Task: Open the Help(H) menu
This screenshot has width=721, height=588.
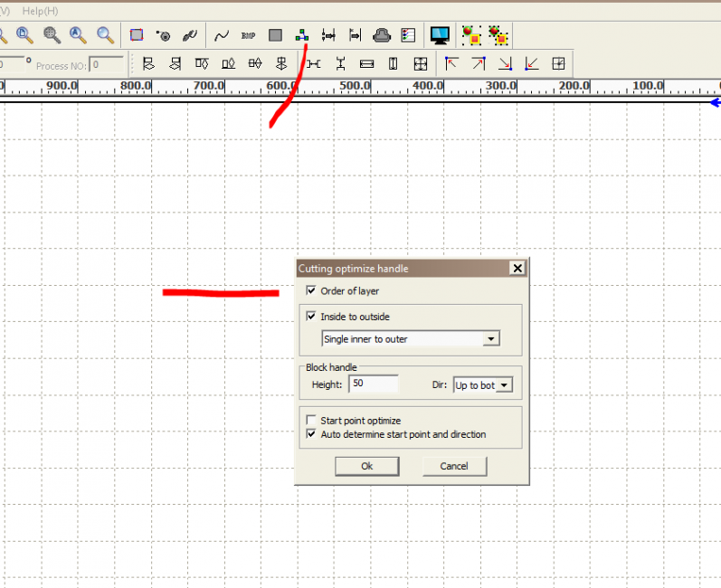Action: point(40,10)
